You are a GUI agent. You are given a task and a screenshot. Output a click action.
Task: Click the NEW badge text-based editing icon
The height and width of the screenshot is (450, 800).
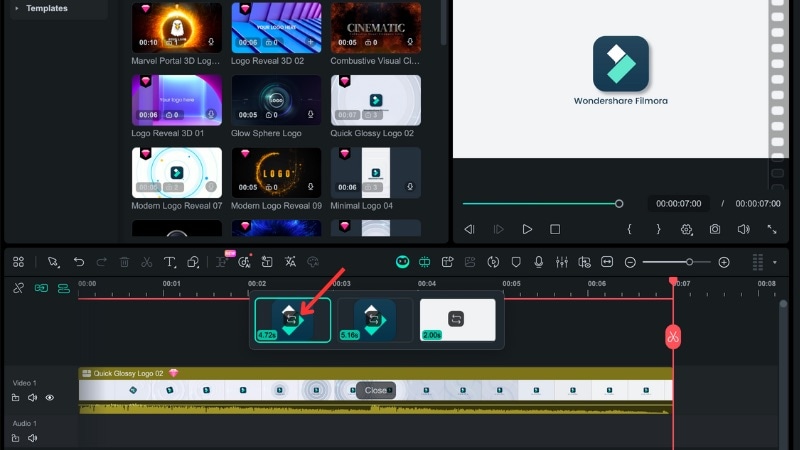click(223, 260)
